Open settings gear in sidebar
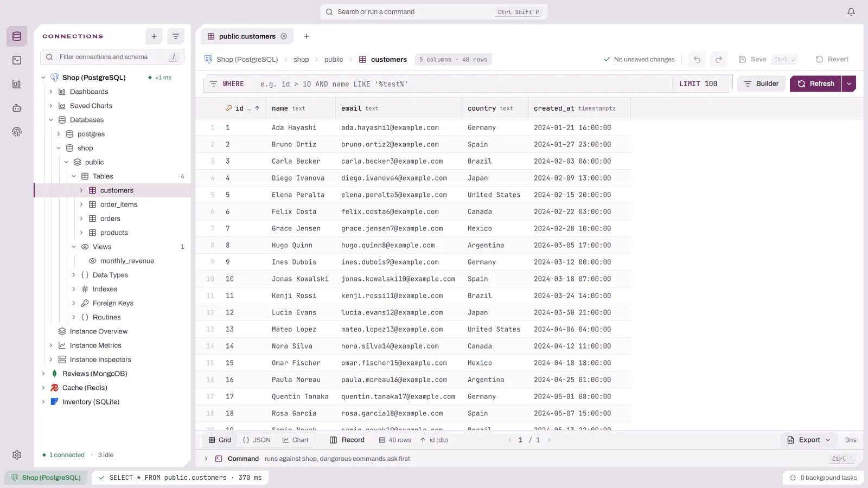 17,455
